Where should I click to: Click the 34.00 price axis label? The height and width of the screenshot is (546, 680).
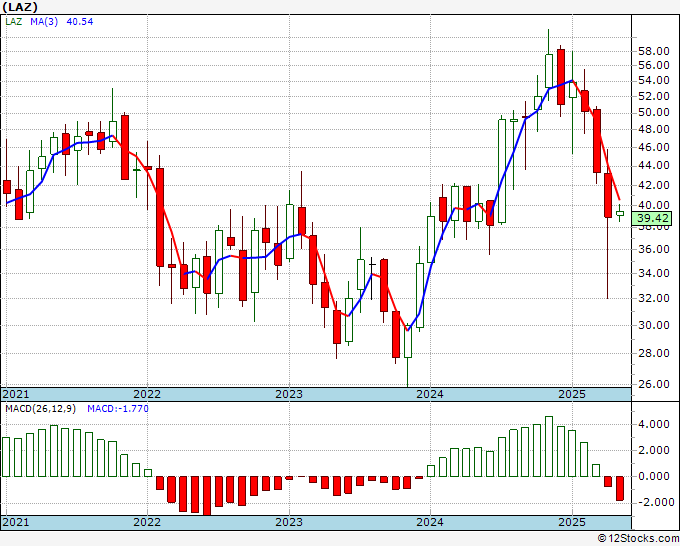coord(654,273)
